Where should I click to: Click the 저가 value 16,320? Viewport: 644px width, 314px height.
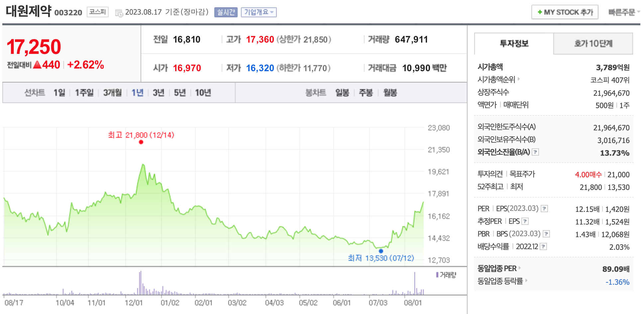(260, 68)
